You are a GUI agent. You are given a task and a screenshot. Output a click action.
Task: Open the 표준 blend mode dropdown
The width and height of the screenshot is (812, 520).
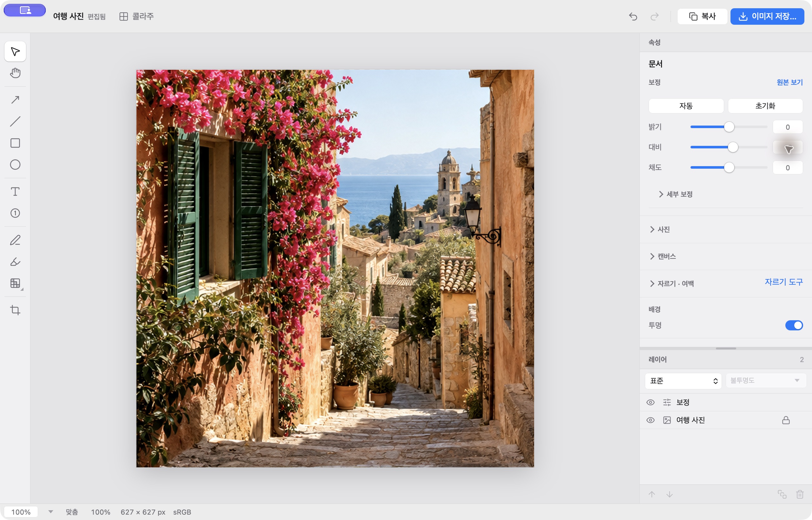(x=683, y=381)
